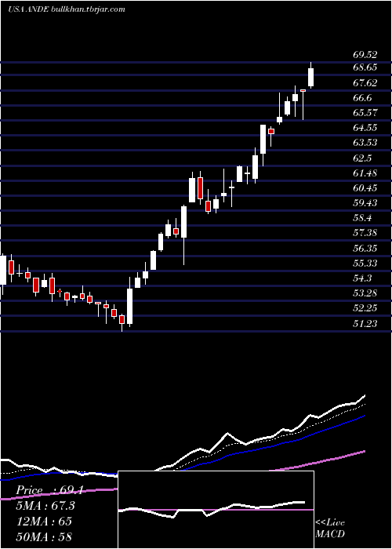This screenshot has height=549, width=392.
Task: Select the 67.62 price level label
Action: click(365, 83)
